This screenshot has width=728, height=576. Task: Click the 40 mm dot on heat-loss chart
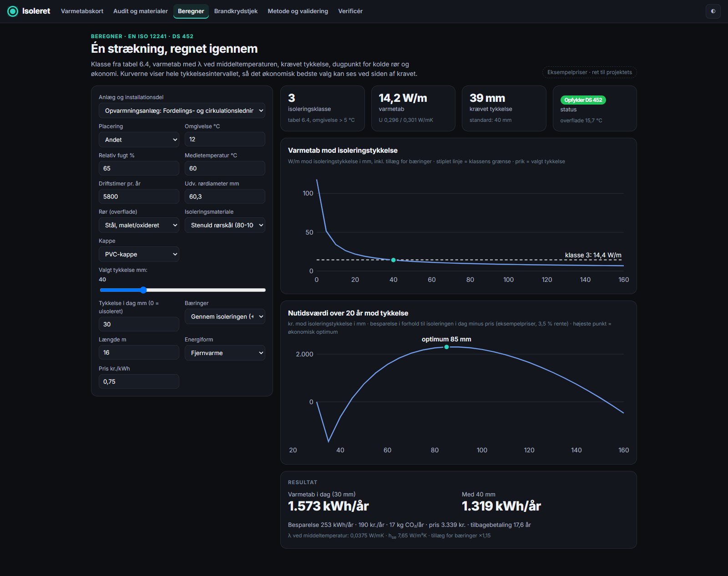pyautogui.click(x=394, y=260)
